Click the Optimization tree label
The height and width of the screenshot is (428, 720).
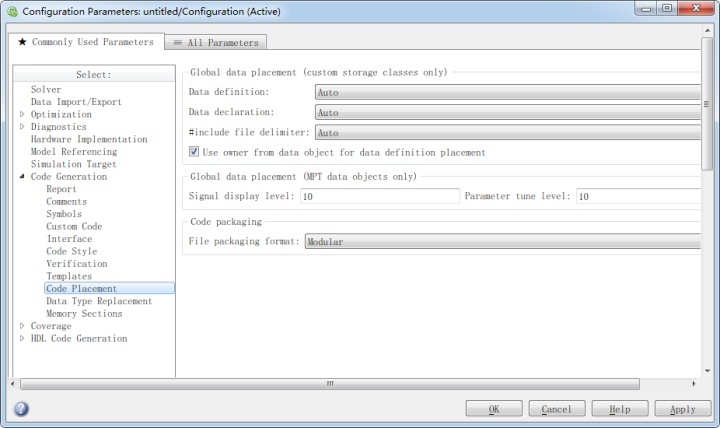point(61,114)
